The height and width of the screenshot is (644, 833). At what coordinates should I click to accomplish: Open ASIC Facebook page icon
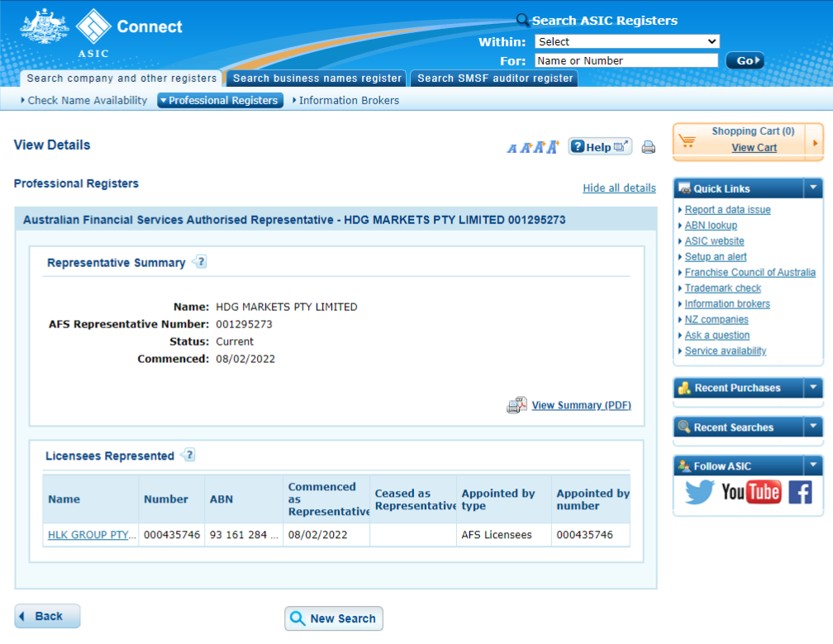pos(800,493)
